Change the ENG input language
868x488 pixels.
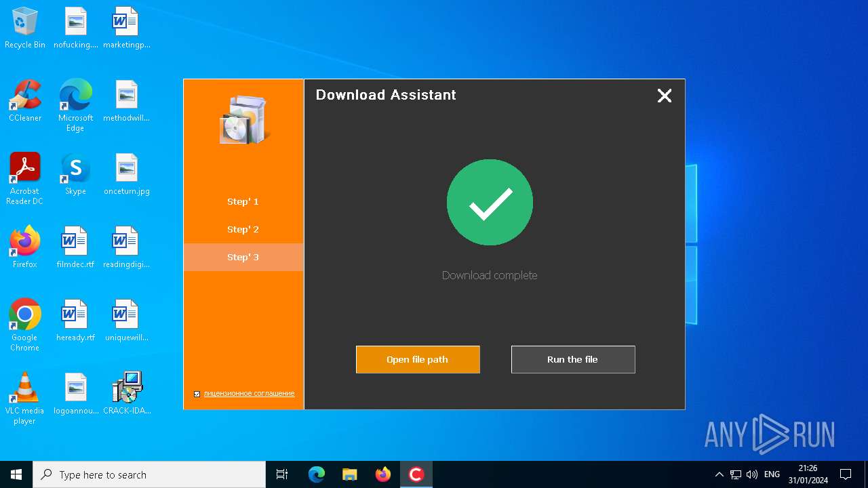tap(772, 474)
